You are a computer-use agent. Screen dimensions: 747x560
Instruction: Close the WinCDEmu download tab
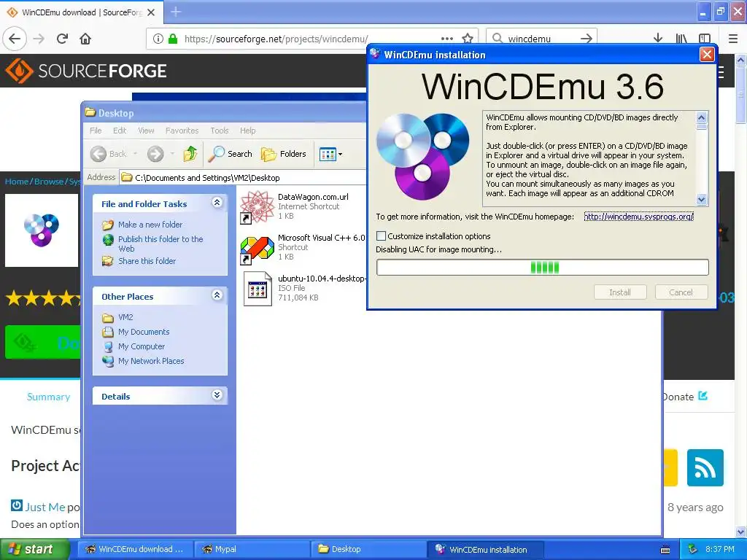click(x=151, y=12)
